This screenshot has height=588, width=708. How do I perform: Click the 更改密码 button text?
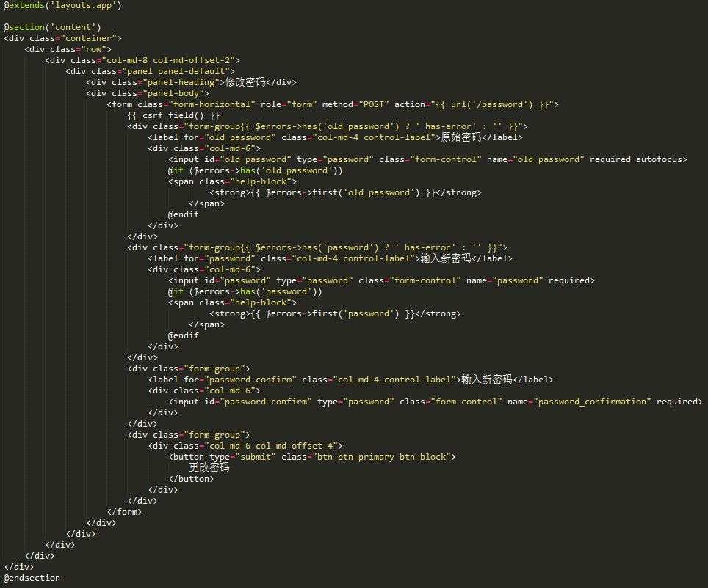209,468
